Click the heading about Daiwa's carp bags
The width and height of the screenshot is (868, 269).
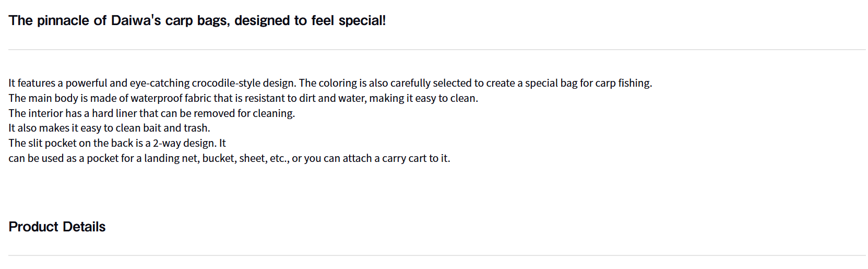[197, 20]
